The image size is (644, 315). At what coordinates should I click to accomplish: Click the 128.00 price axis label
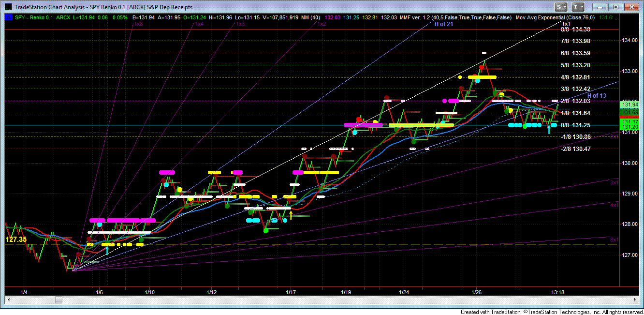(629, 224)
